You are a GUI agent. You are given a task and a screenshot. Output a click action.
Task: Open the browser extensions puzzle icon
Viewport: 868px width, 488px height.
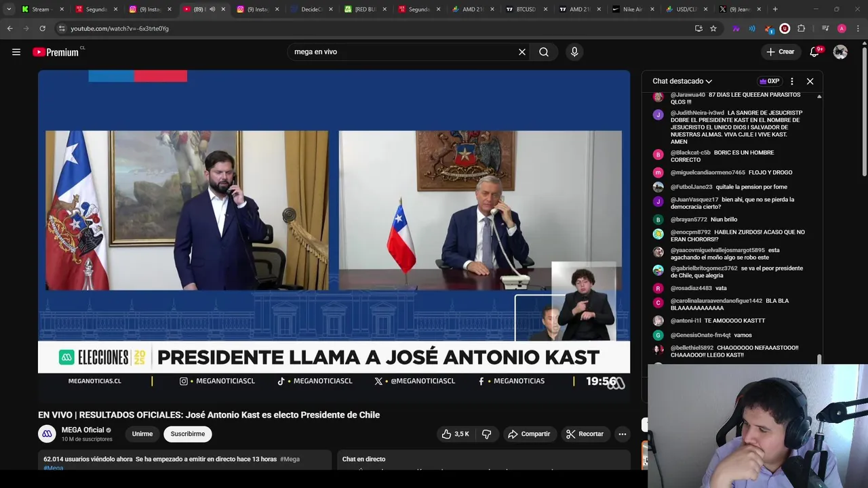coord(801,28)
